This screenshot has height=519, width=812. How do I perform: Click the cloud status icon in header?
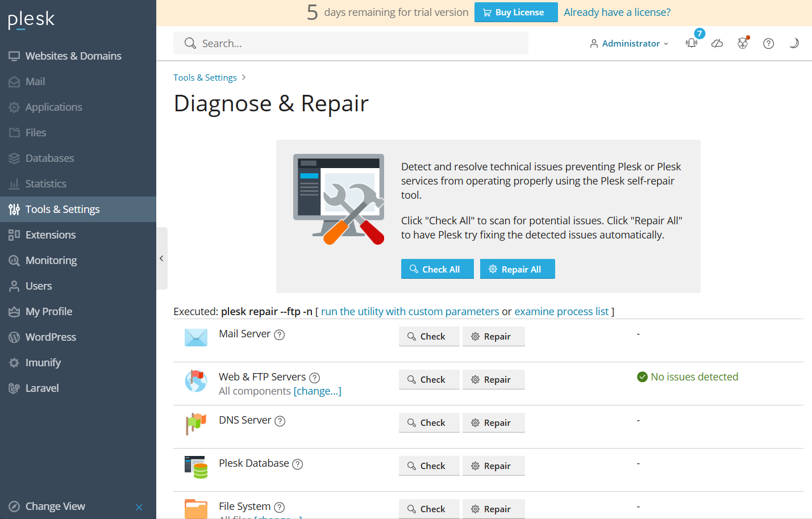[x=717, y=43]
